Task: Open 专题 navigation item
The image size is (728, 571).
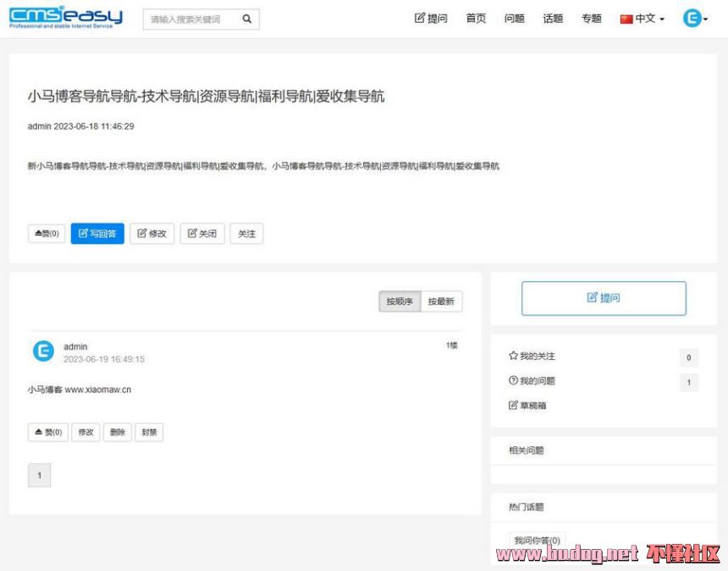Action: point(592,19)
